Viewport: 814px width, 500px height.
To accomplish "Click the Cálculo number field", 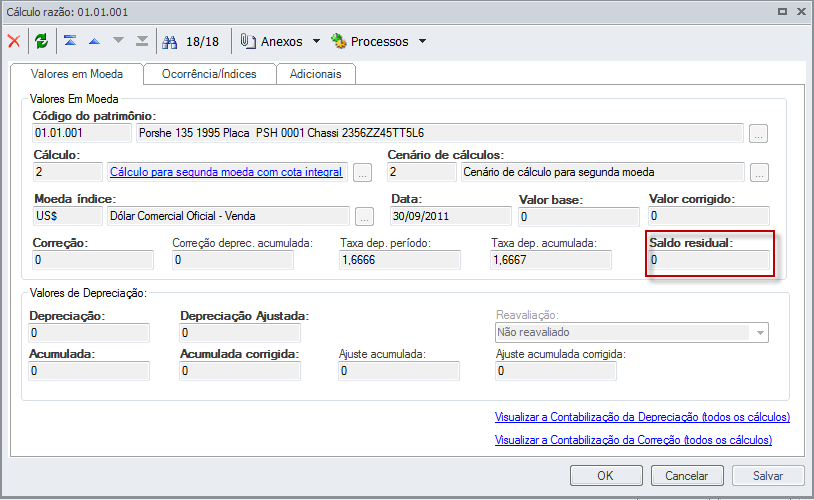I will 67,172.
